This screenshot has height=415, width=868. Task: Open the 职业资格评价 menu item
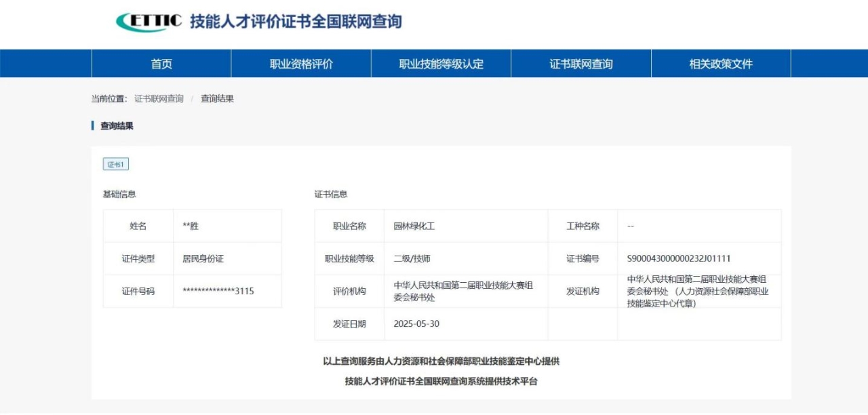point(301,64)
